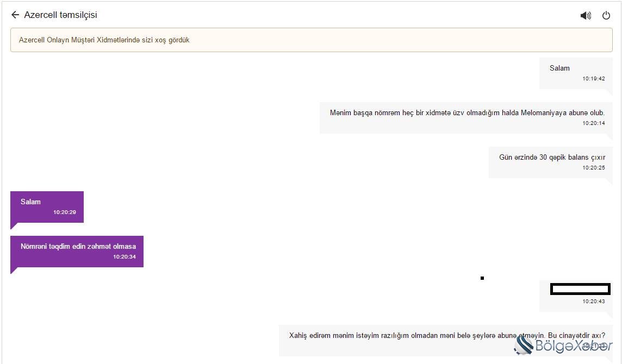The height and width of the screenshot is (364, 622).
Task: Click the timestamp 10:20:14
Action: pyautogui.click(x=593, y=123)
